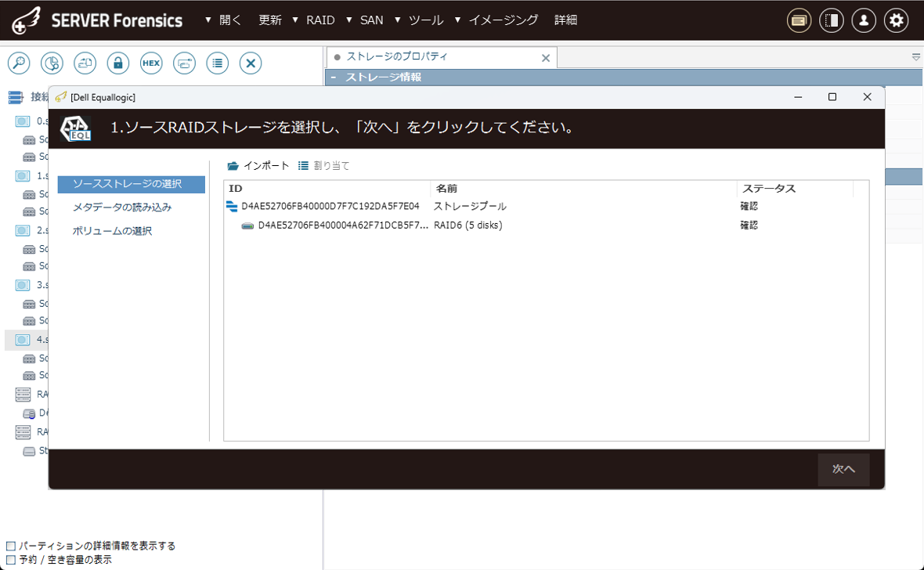Open the HEX viewer icon
Image resolution: width=924 pixels, height=570 pixels.
pos(151,63)
